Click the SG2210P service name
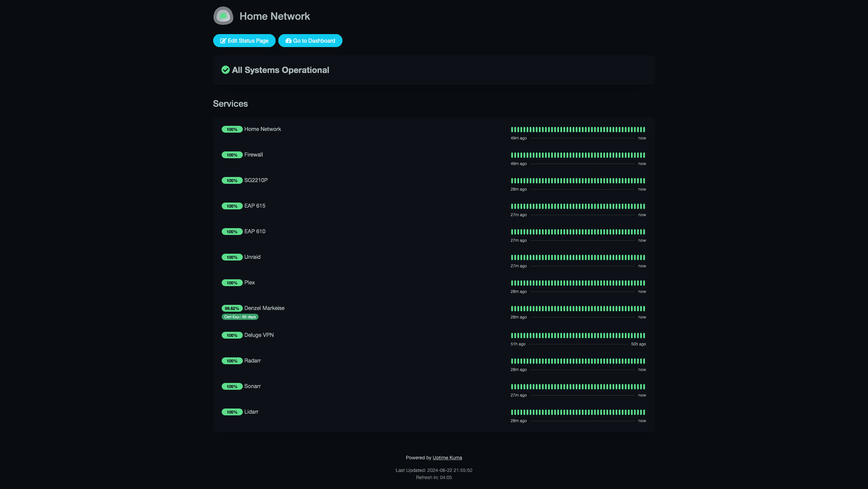 (256, 180)
